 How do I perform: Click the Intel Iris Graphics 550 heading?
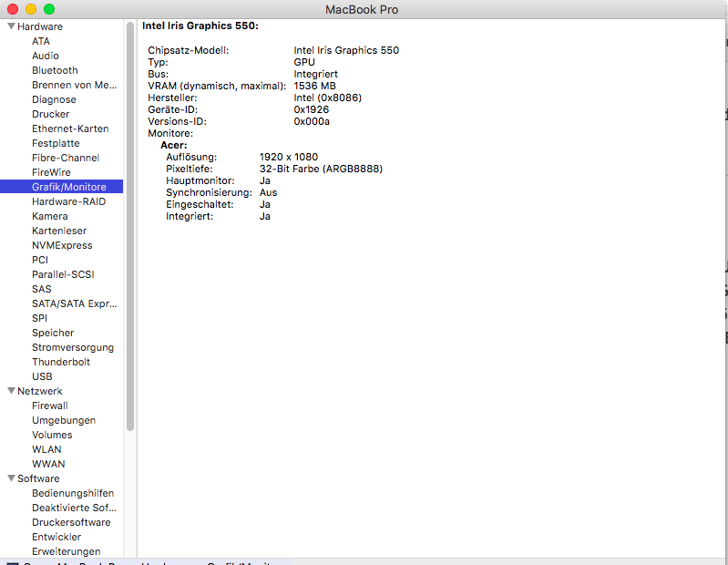tap(200, 26)
